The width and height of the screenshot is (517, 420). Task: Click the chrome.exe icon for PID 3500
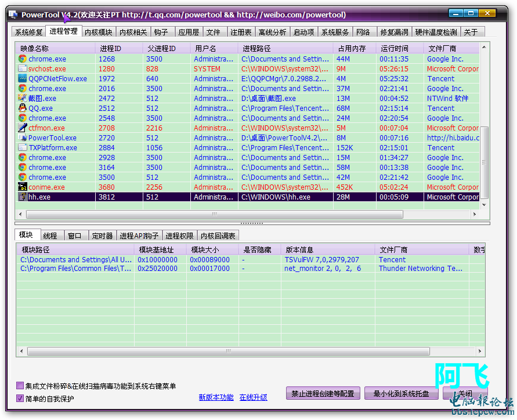(23, 178)
